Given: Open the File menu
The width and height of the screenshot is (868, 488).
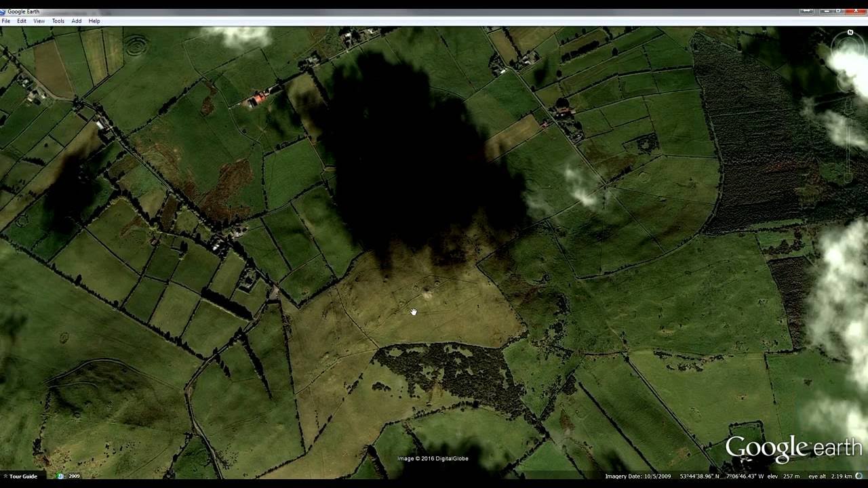Looking at the screenshot, I should 5,21.
